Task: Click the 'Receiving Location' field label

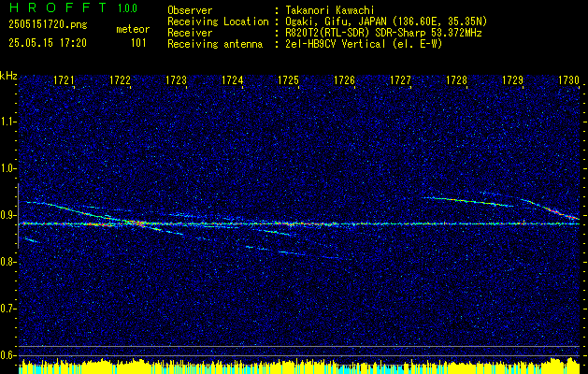Action: coord(218,22)
